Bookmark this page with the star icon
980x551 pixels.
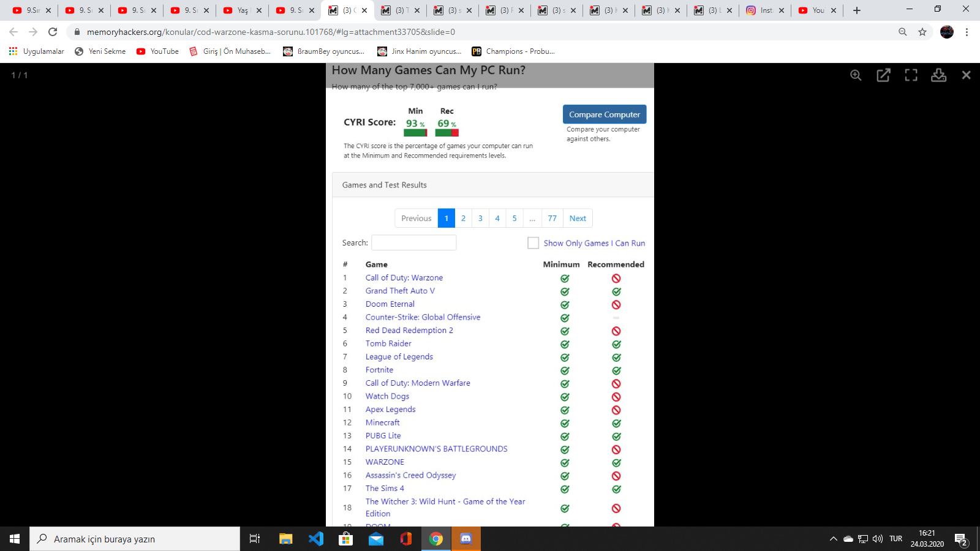click(922, 32)
